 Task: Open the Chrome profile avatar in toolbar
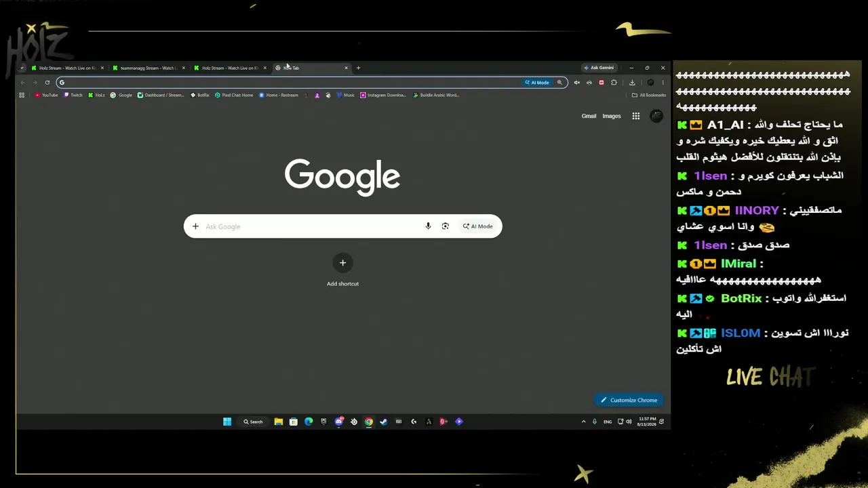click(650, 83)
